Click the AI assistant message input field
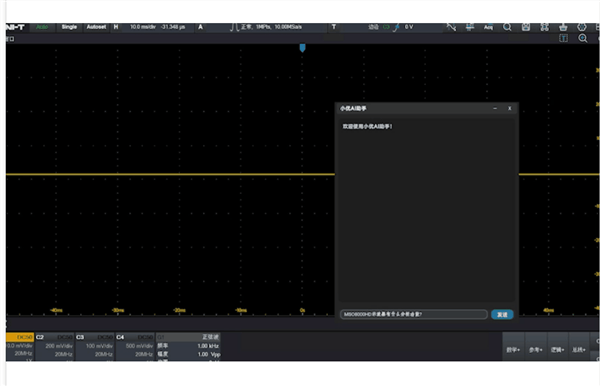This screenshot has height=386, width=600. click(x=414, y=314)
